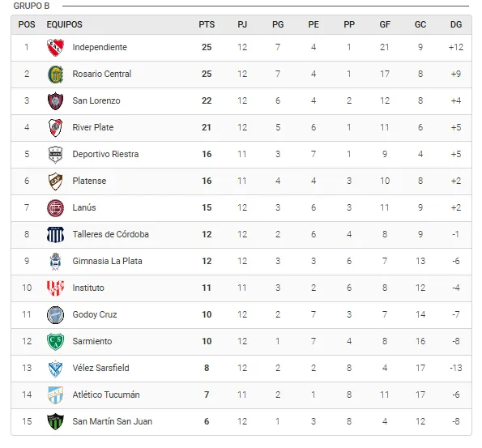Click the Independiente club crest
This screenshot has width=482, height=448.
(55, 47)
